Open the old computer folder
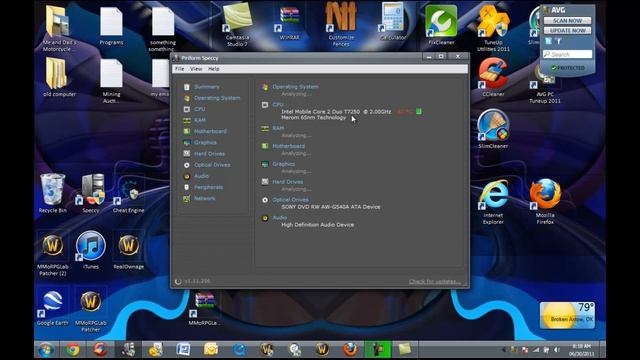The image size is (640, 360). click(59, 78)
